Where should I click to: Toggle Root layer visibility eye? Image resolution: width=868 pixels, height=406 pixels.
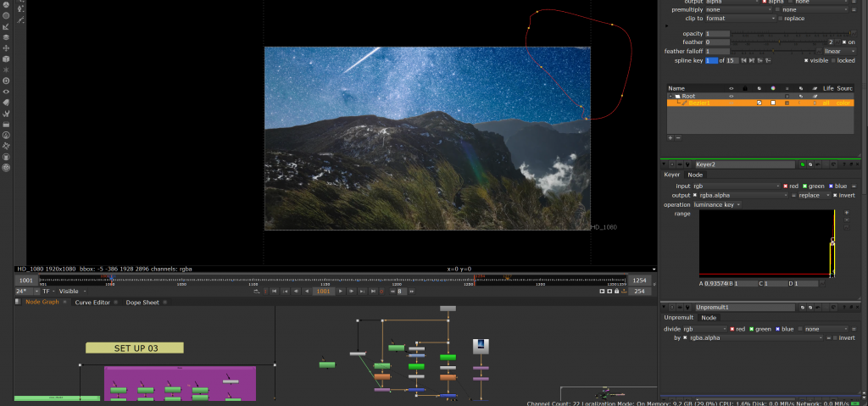(x=732, y=96)
